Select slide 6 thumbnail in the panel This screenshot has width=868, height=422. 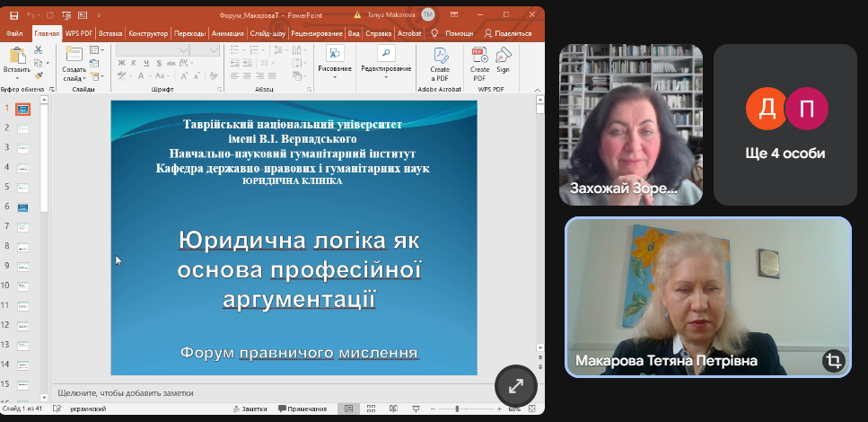(x=22, y=207)
